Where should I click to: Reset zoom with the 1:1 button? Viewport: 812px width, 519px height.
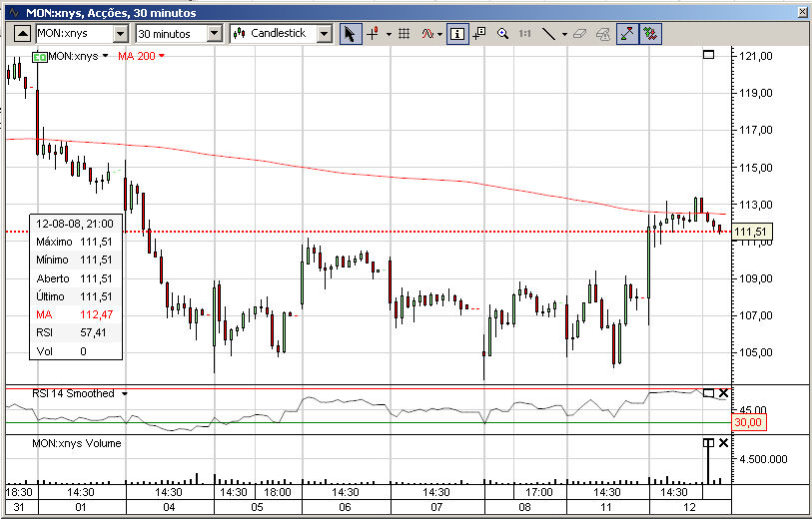pyautogui.click(x=524, y=34)
